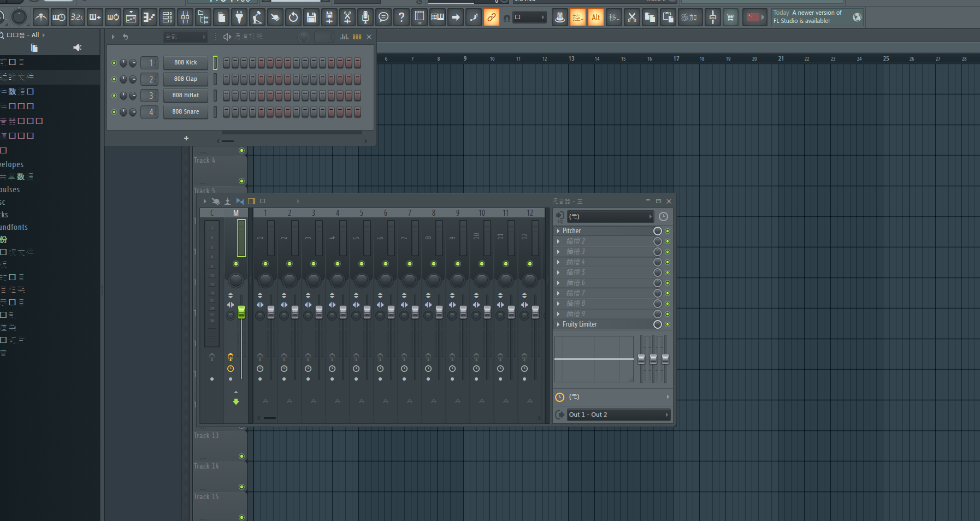This screenshot has width=980, height=521.
Task: Click the render audio export icon
Action: point(329,17)
